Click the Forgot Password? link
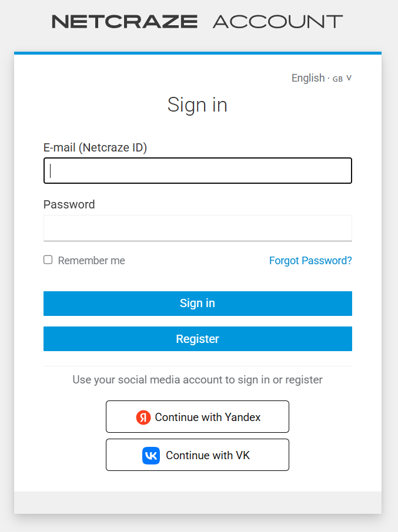Image resolution: width=398 pixels, height=532 pixels. (x=310, y=261)
